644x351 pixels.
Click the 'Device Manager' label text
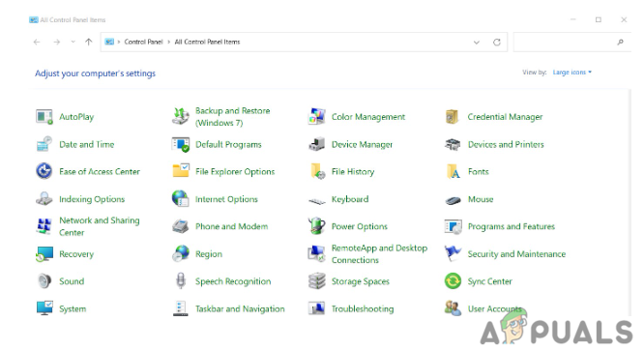(x=362, y=144)
